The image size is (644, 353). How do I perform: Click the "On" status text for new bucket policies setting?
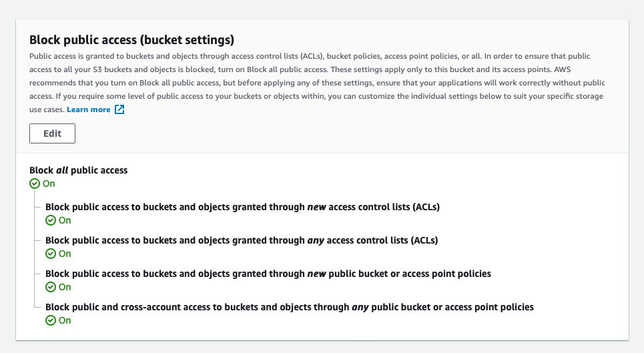click(x=65, y=287)
